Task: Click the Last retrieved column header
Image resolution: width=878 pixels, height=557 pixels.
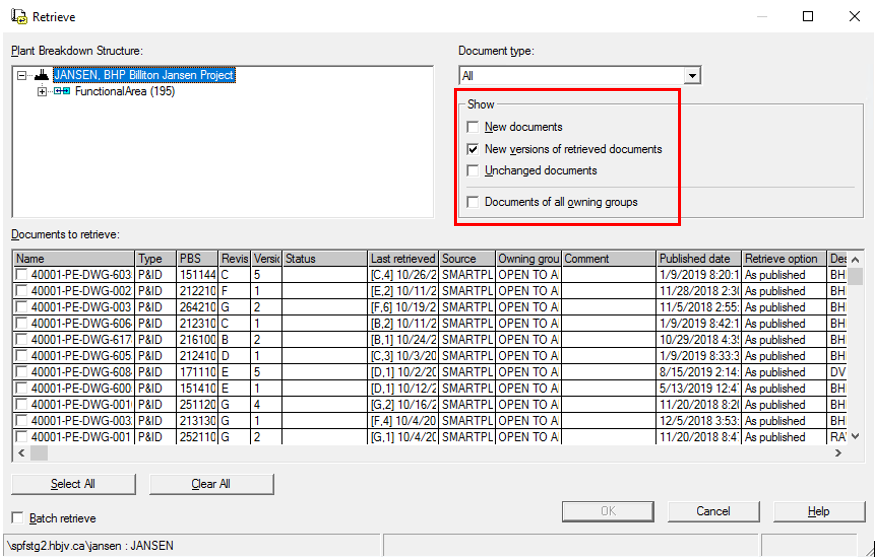Action: coord(402,259)
